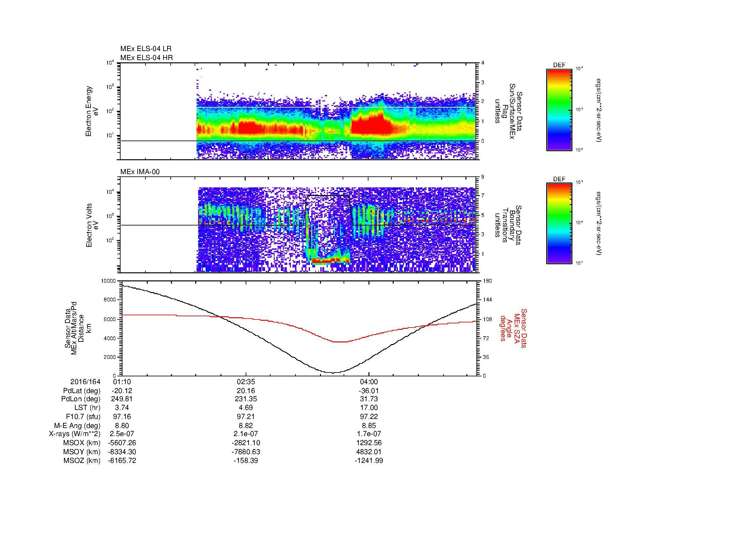Screen dimensions: 756x534
Task: Click the 'MEx IMA-00' panel title
Action: [140, 172]
